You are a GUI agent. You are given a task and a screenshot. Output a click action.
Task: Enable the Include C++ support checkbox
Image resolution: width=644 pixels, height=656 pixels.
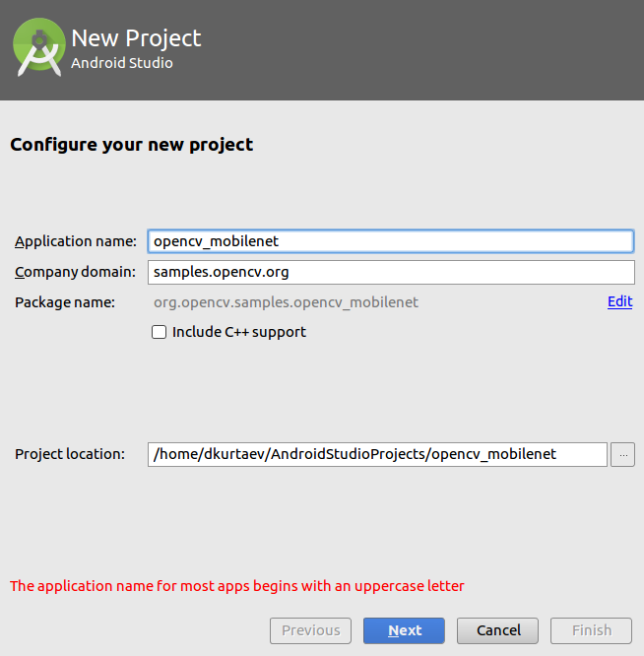point(159,332)
